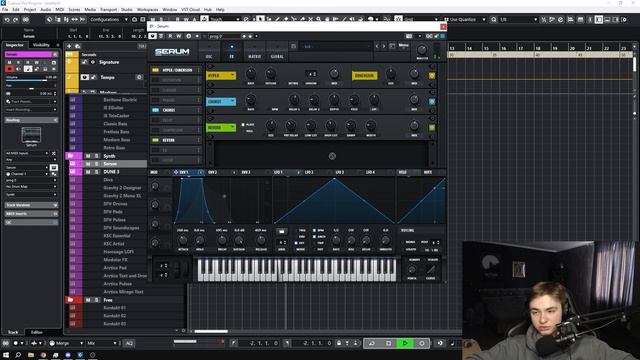Open the Project menu
Image resolution: width=640 pixels, height=360 pixels.
tap(30, 9)
